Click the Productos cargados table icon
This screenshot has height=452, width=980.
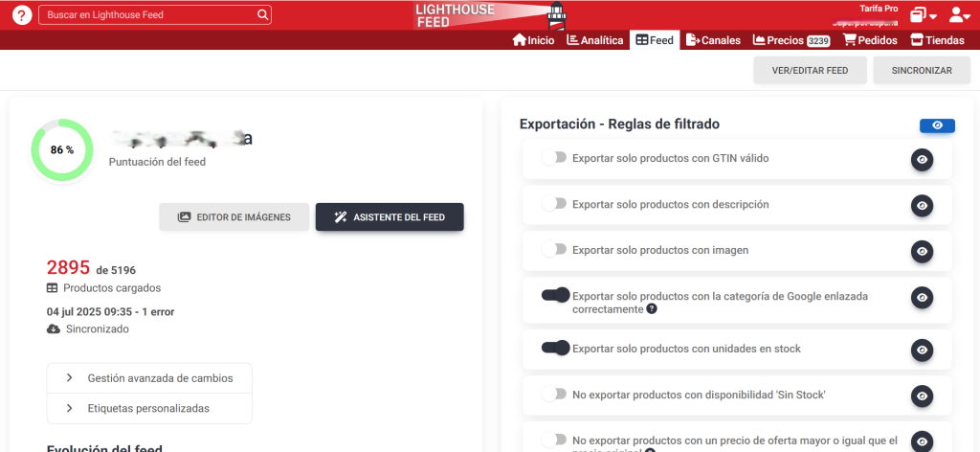pyautogui.click(x=53, y=288)
